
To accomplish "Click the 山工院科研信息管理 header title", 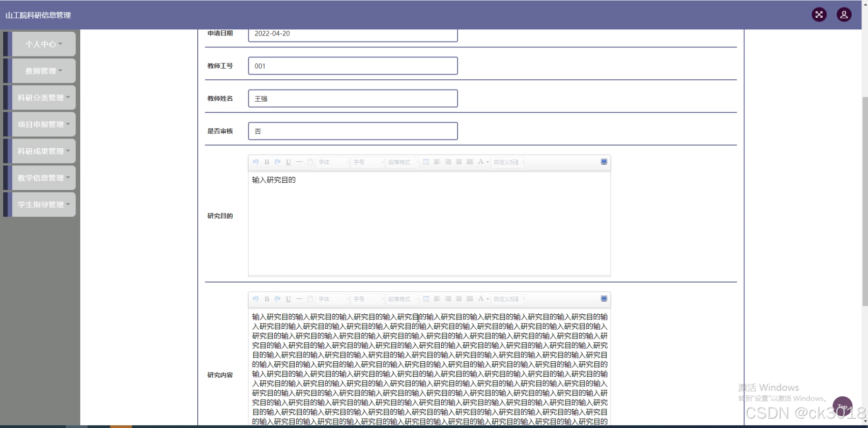I will point(38,15).
